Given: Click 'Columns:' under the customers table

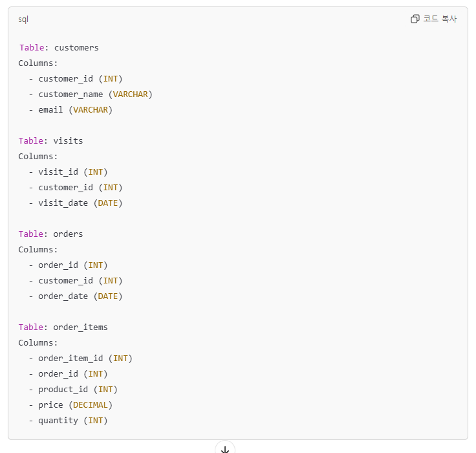Looking at the screenshot, I should [38, 63].
